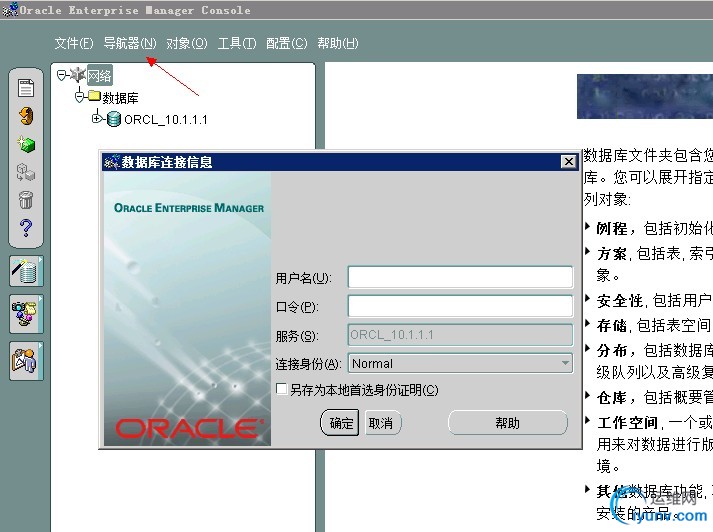Click the 口令(P) password field
The height and width of the screenshot is (532, 713).
pyautogui.click(x=460, y=306)
